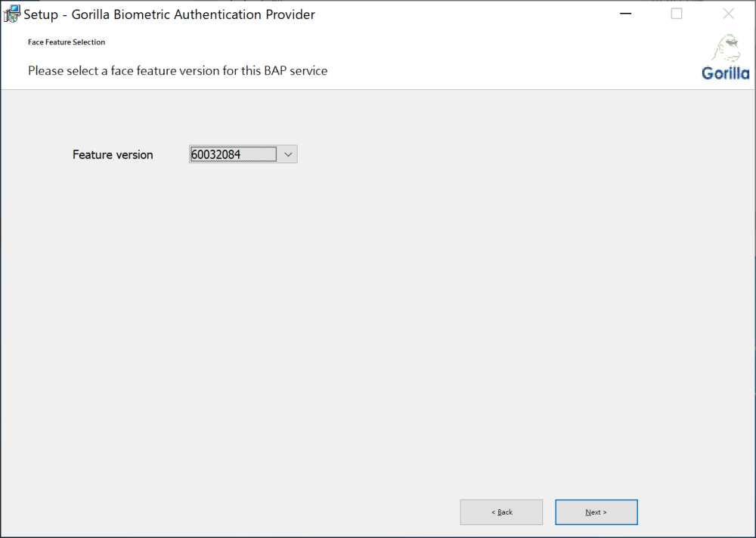Screen dimensions: 756x538
Task: Select the installer icon beside the Setup title
Action: click(11, 13)
